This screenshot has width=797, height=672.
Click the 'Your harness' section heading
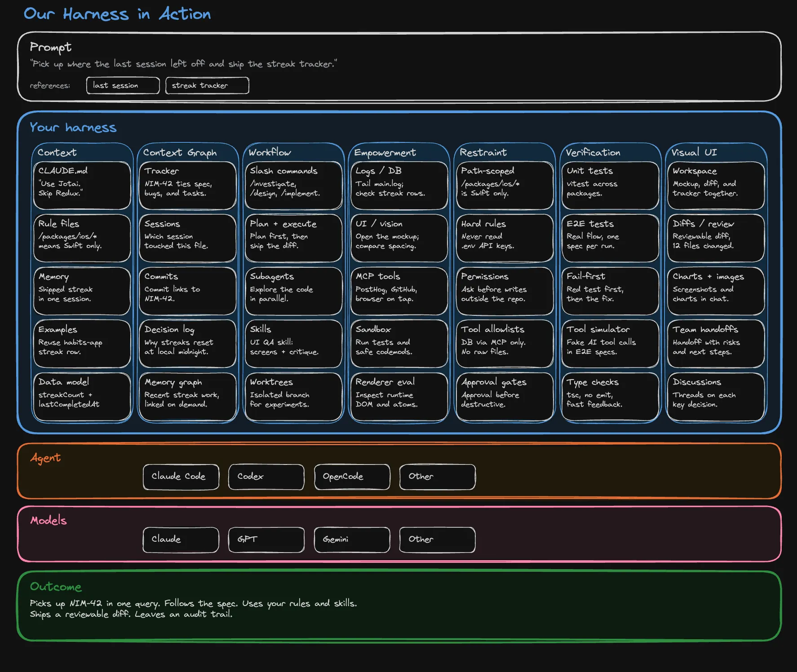(x=73, y=127)
